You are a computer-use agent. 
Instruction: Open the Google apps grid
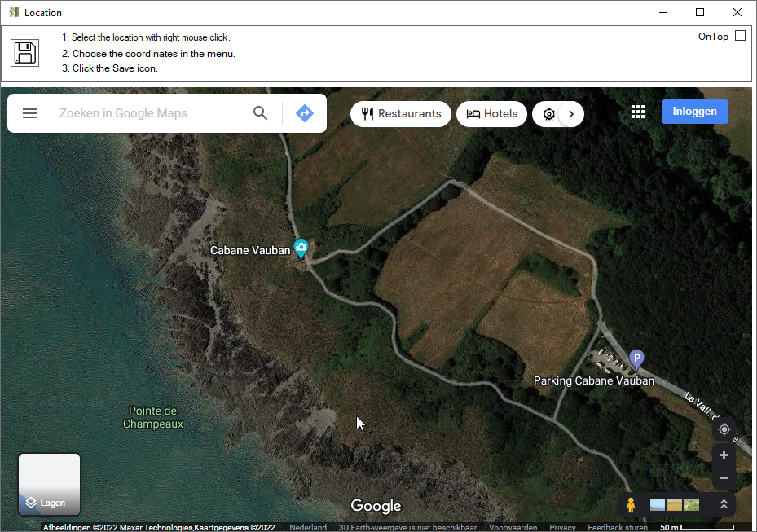coord(638,112)
